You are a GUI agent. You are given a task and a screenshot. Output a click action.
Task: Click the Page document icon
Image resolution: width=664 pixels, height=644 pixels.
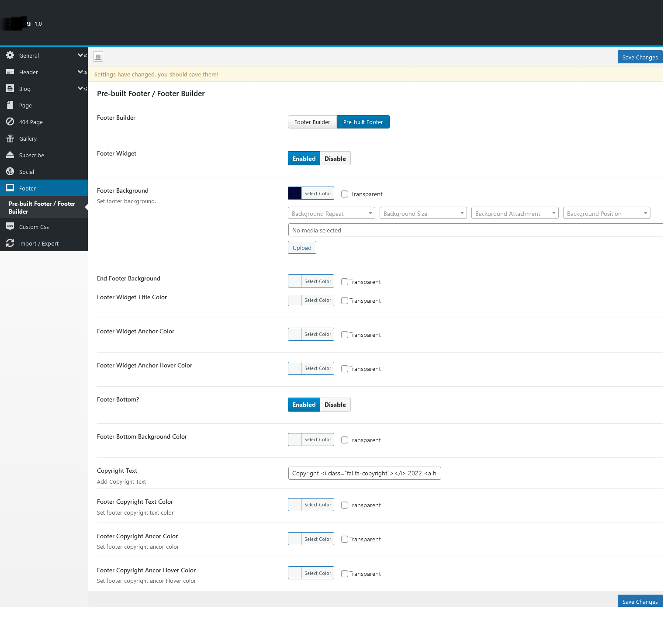(10, 105)
